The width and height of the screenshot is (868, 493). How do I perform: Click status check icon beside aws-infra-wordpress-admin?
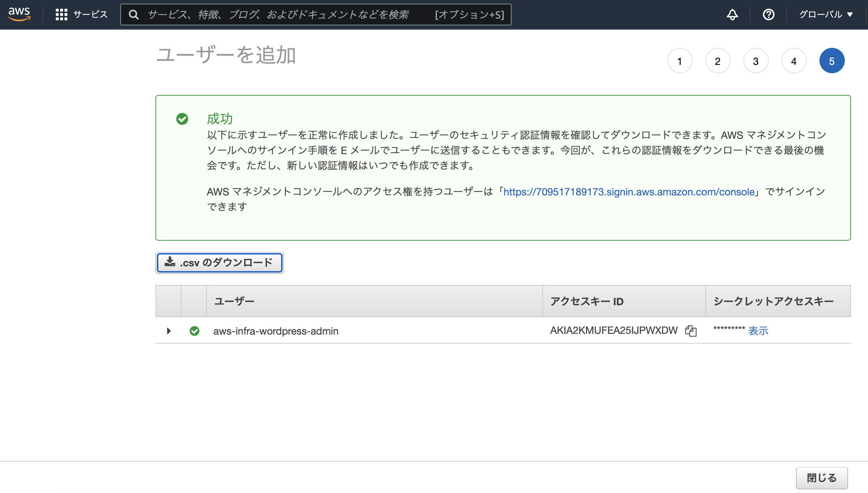[x=195, y=331]
